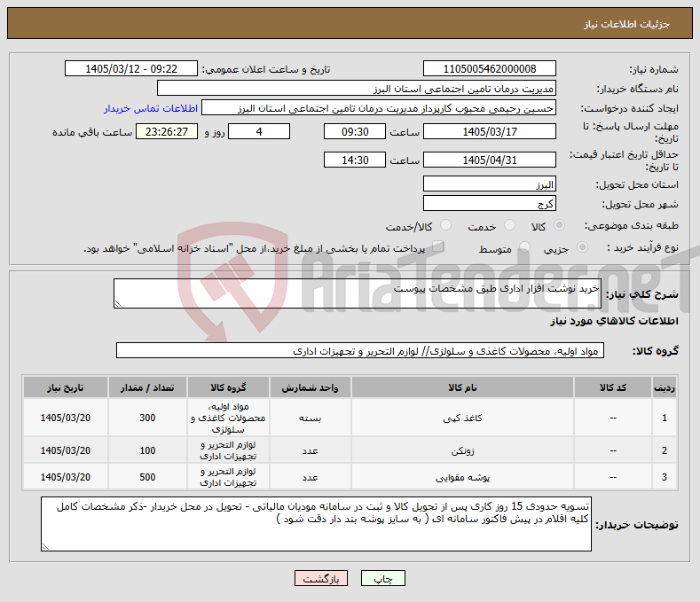
Task: Click the need date in کاغذ کپی row
Action: tap(66, 418)
